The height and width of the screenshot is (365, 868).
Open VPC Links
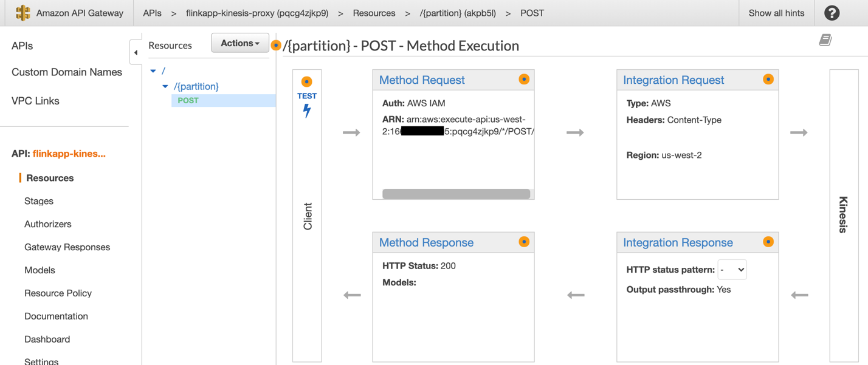[x=35, y=101]
